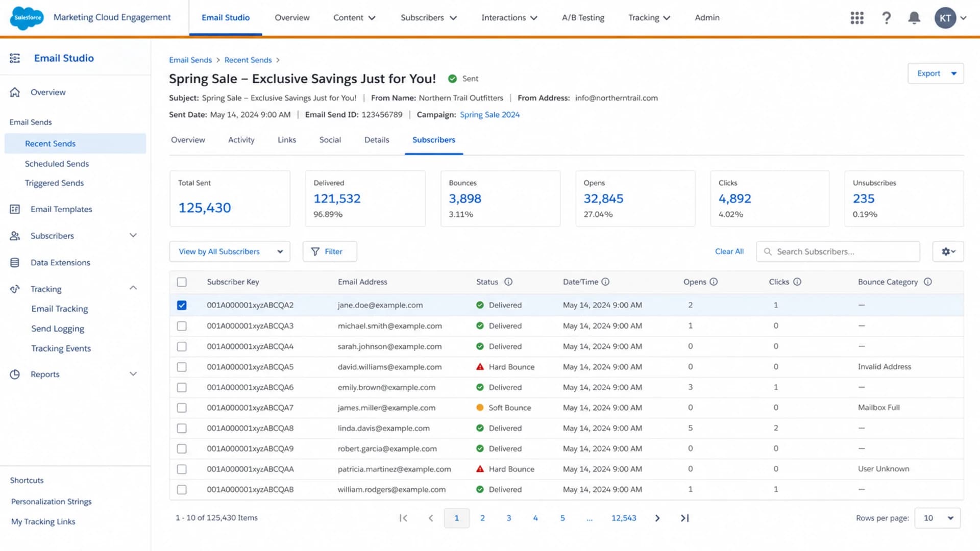Open the Content menu dropdown
Viewport: 980px width, 551px height.
[354, 18]
